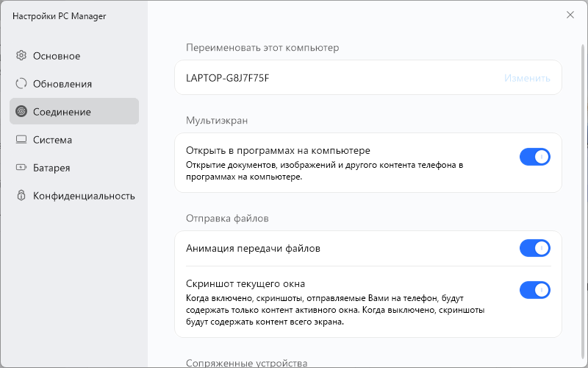Click the battery icon beside Батарея
588x368 pixels.
point(21,168)
